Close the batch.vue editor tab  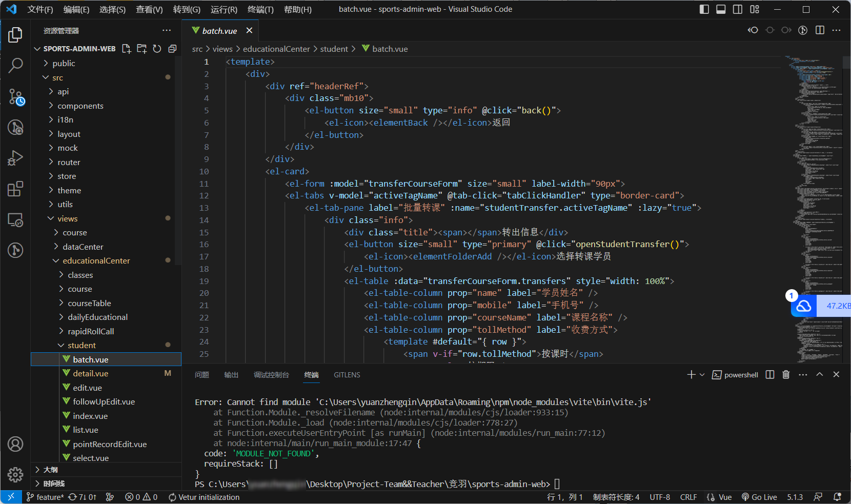pos(249,31)
